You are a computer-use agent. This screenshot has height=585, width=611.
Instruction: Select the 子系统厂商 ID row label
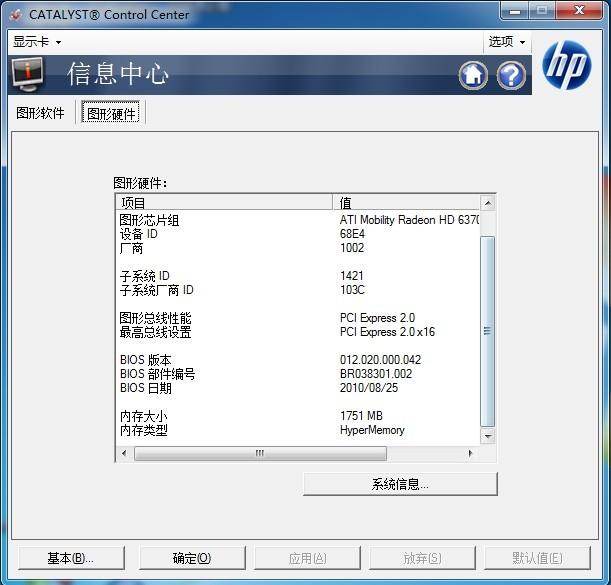156,290
